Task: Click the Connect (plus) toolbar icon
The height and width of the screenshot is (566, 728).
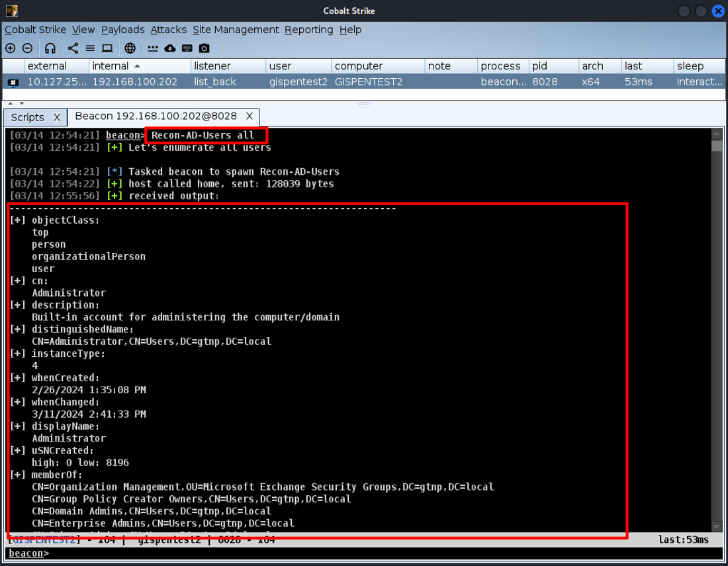Action: coord(10,48)
